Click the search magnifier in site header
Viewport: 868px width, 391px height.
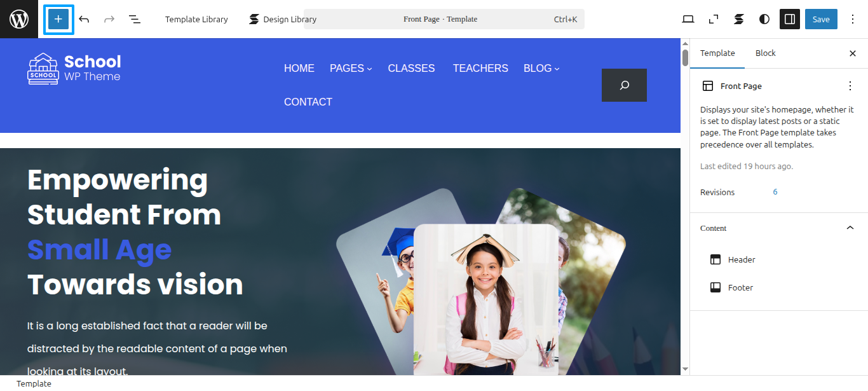(x=624, y=85)
